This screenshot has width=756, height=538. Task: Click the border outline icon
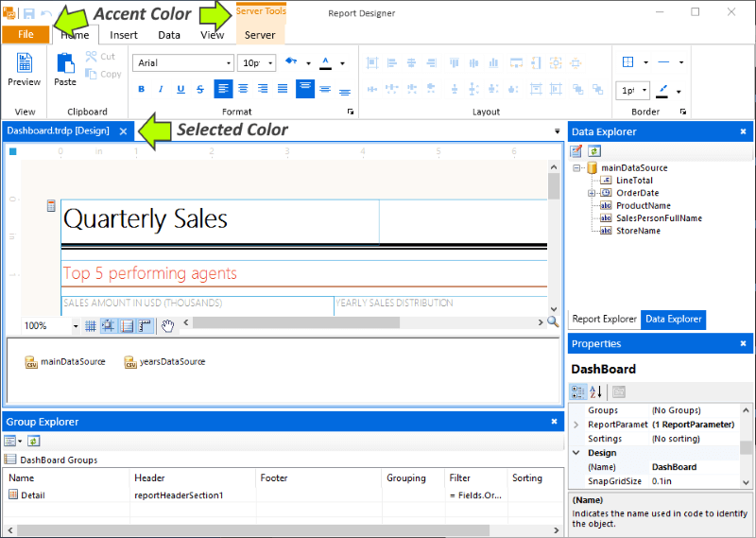pyautogui.click(x=627, y=61)
